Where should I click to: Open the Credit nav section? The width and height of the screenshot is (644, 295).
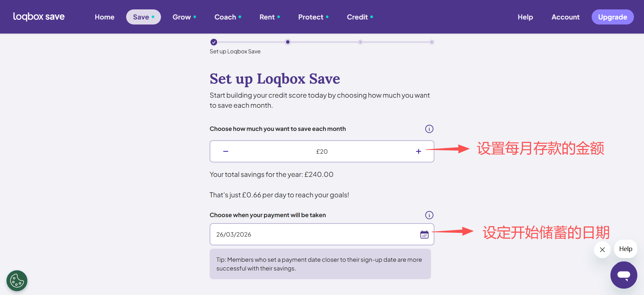click(360, 17)
